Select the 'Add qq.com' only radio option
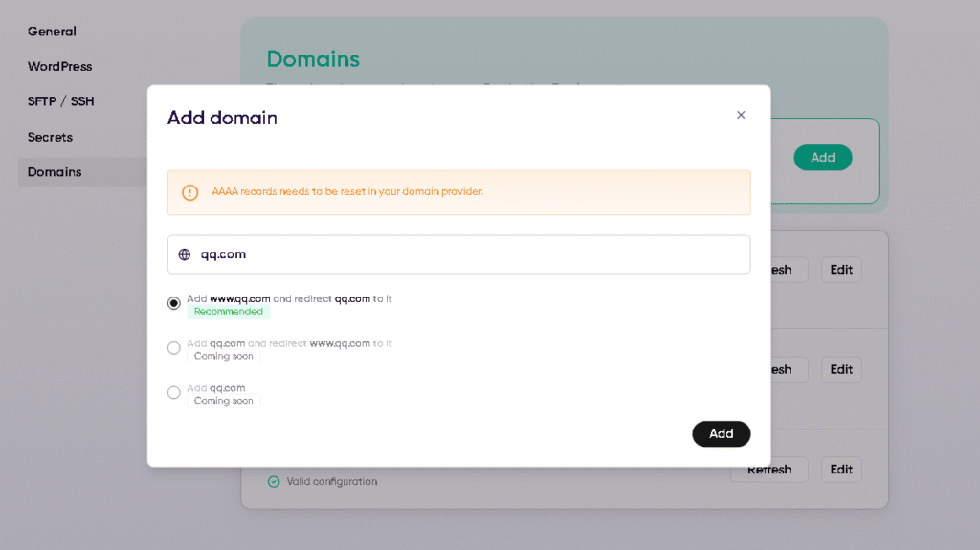980x550 pixels. (174, 392)
